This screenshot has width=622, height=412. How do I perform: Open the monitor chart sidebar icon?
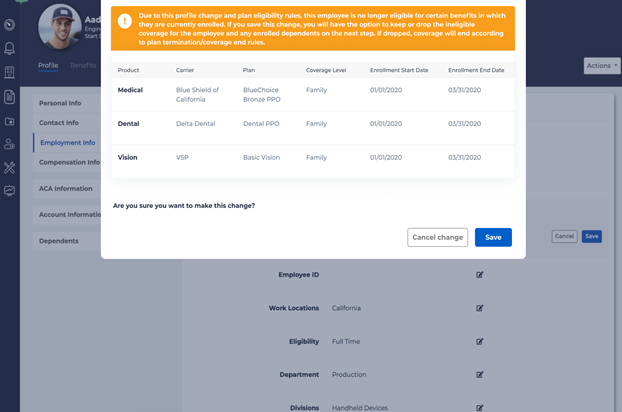pos(9,191)
